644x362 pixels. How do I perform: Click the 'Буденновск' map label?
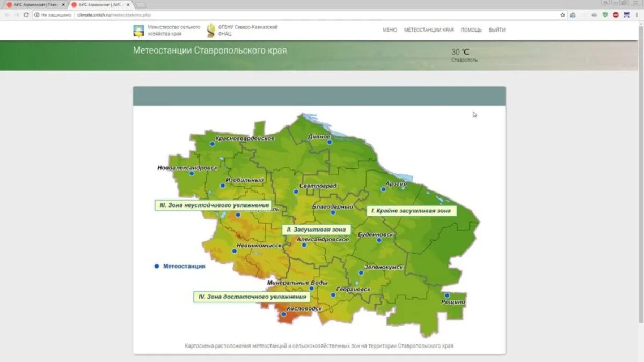coord(376,234)
